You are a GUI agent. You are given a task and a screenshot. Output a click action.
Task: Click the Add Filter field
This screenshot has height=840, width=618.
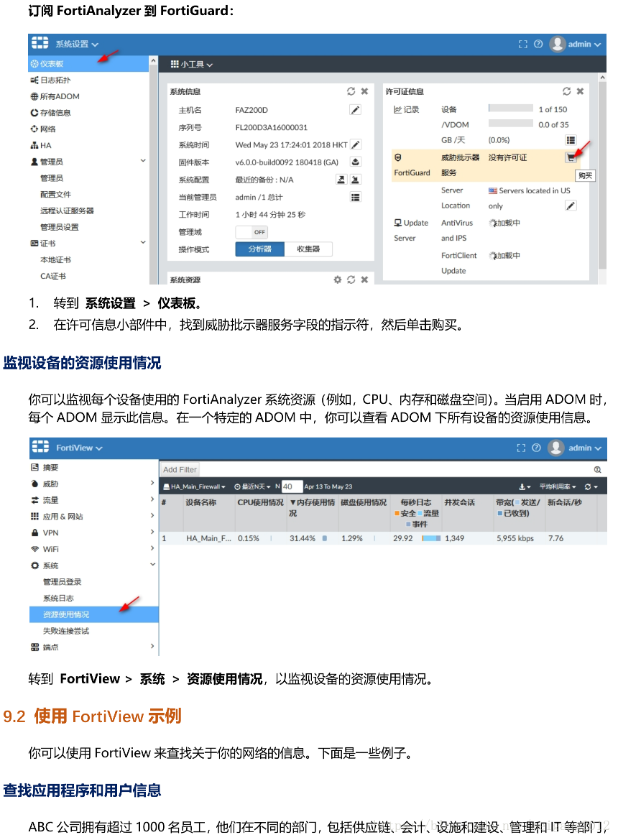[180, 469]
